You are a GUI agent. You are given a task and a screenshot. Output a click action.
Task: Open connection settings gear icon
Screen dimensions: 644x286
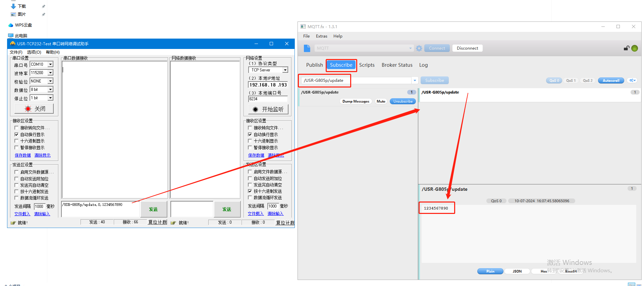419,48
